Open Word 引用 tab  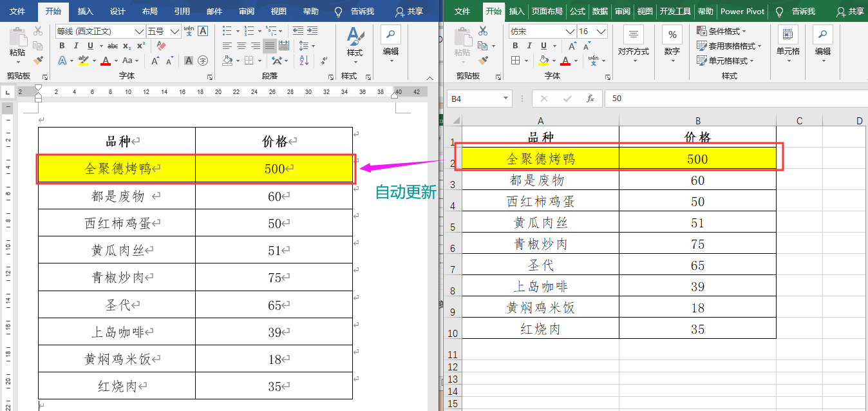(182, 12)
